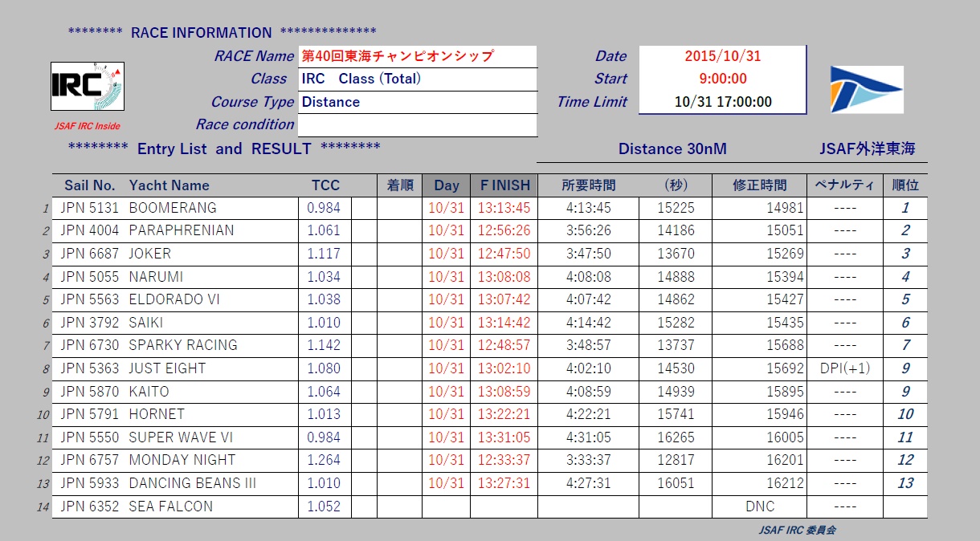Select sail number JPN 6352
Image resolution: width=980 pixels, height=541 pixels.
click(89, 506)
